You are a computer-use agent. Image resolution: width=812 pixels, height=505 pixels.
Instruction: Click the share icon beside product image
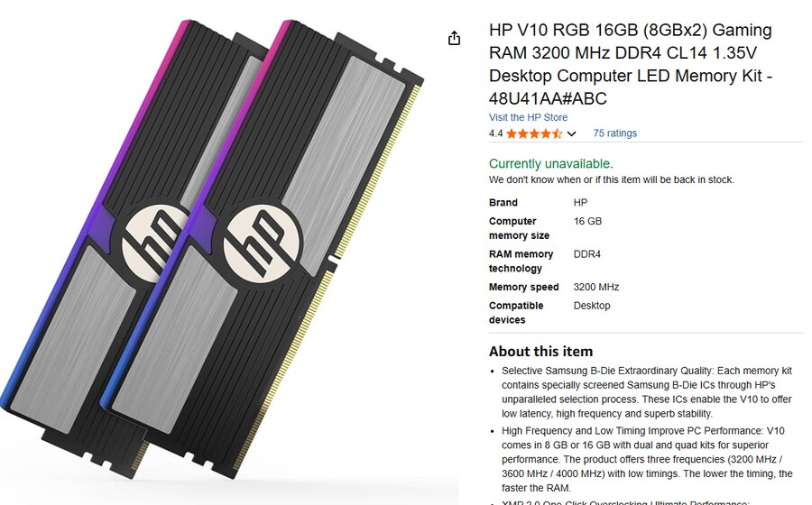point(454,38)
